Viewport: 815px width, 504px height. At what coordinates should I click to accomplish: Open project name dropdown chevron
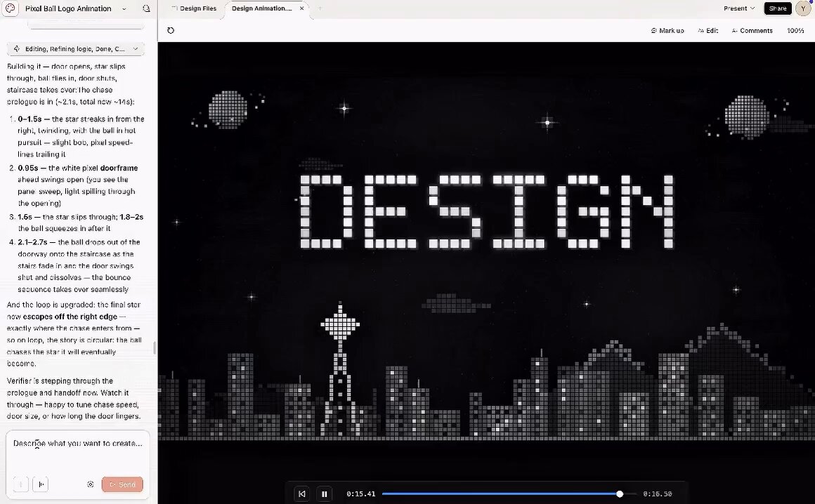124,9
